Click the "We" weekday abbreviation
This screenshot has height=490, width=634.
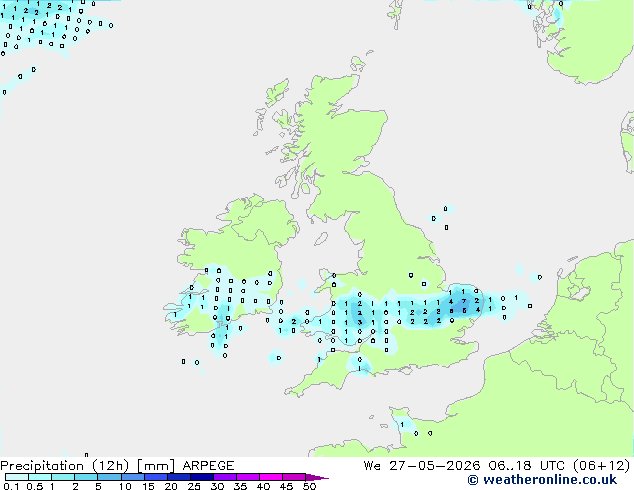372,466
